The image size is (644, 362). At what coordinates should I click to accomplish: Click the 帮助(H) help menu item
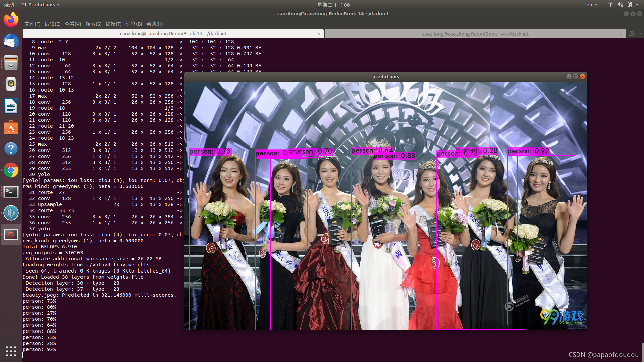pyautogui.click(x=154, y=24)
